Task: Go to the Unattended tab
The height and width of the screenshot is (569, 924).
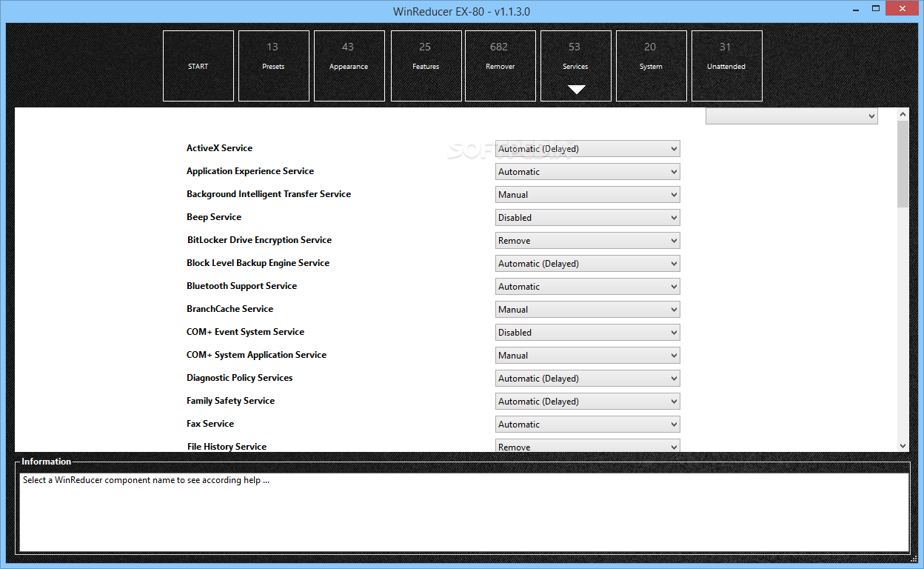Action: click(727, 66)
